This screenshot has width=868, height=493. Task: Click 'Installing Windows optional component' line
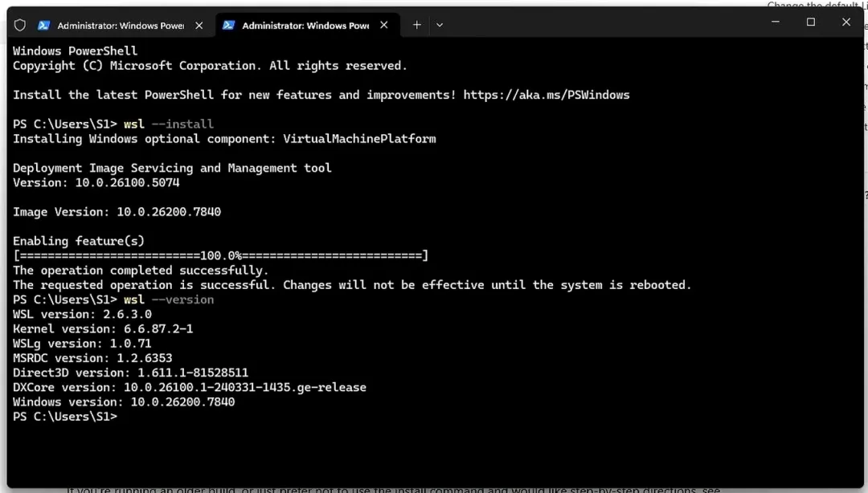(224, 139)
